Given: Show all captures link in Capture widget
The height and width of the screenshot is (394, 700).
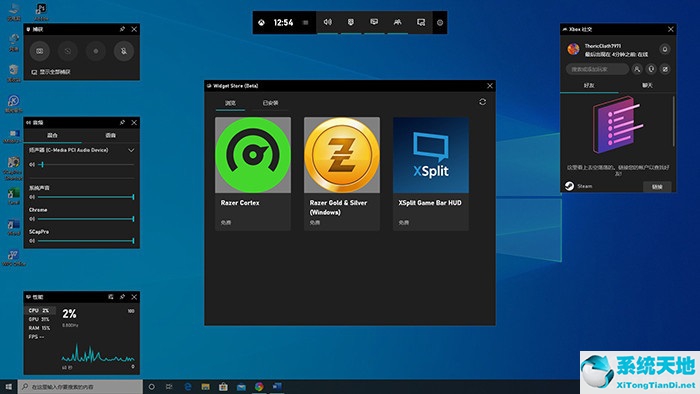Looking at the screenshot, I should click(51, 72).
